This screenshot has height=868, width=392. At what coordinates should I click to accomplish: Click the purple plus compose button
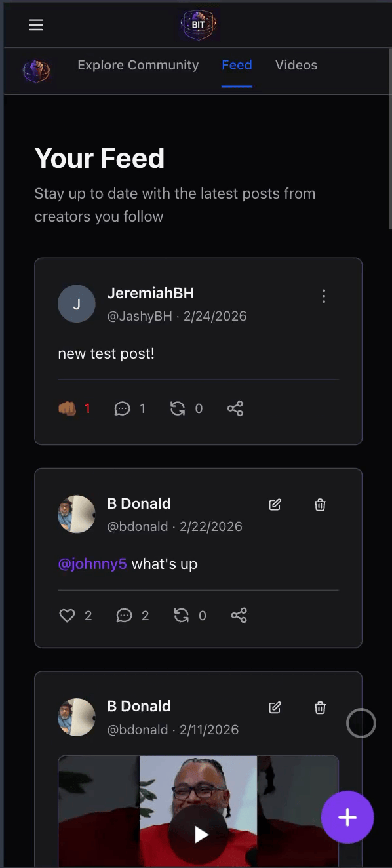click(x=347, y=817)
